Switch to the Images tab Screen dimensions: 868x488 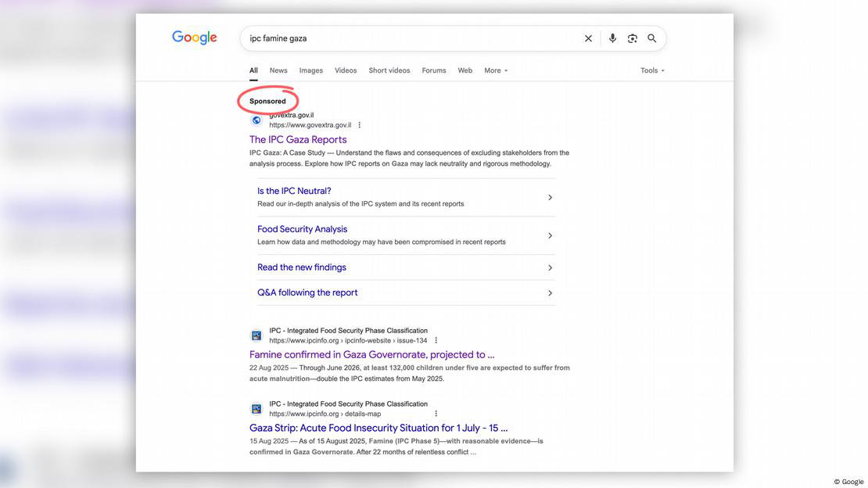coord(310,70)
